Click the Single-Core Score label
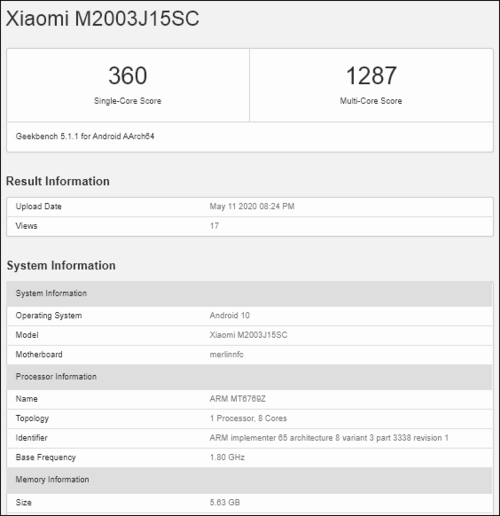The image size is (500, 516). [128, 101]
